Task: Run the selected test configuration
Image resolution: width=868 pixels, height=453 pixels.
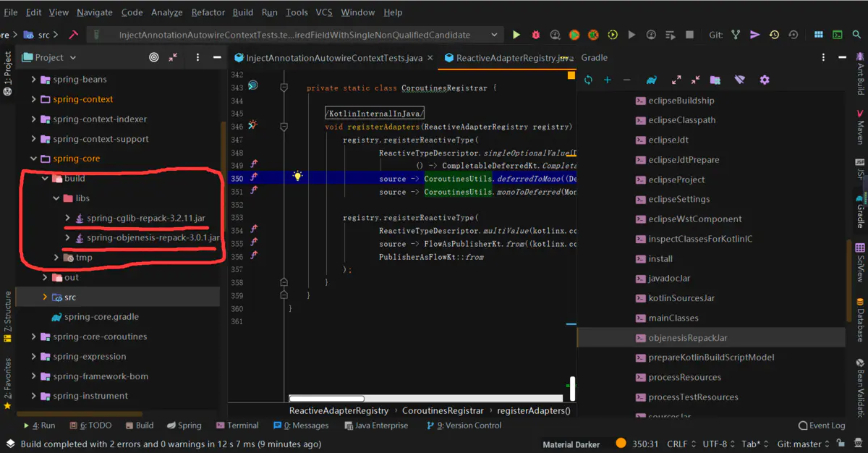Action: pos(516,34)
